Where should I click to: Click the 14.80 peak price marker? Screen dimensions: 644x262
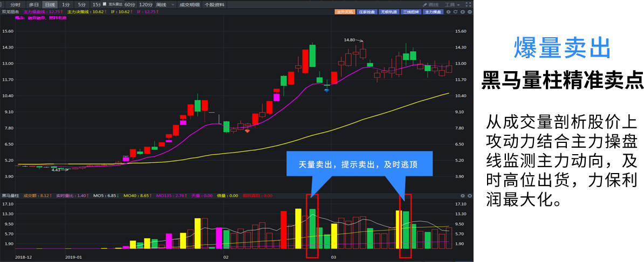pyautogui.click(x=350, y=40)
